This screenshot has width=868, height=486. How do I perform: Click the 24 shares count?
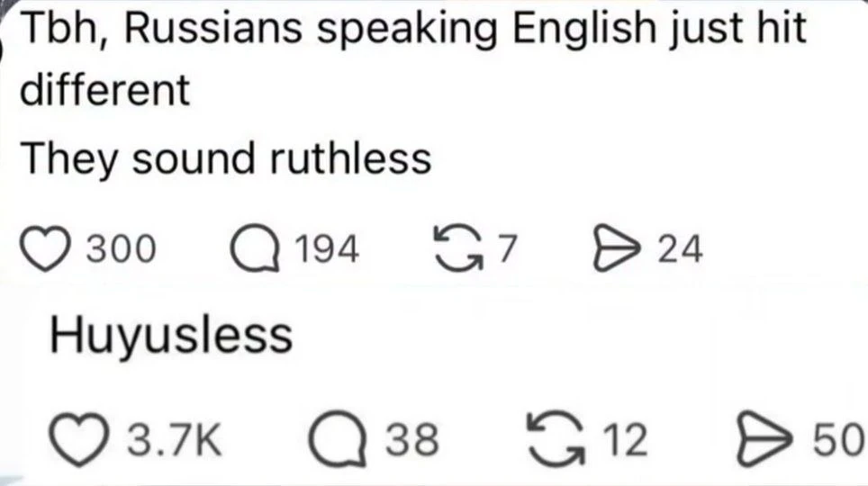point(681,248)
